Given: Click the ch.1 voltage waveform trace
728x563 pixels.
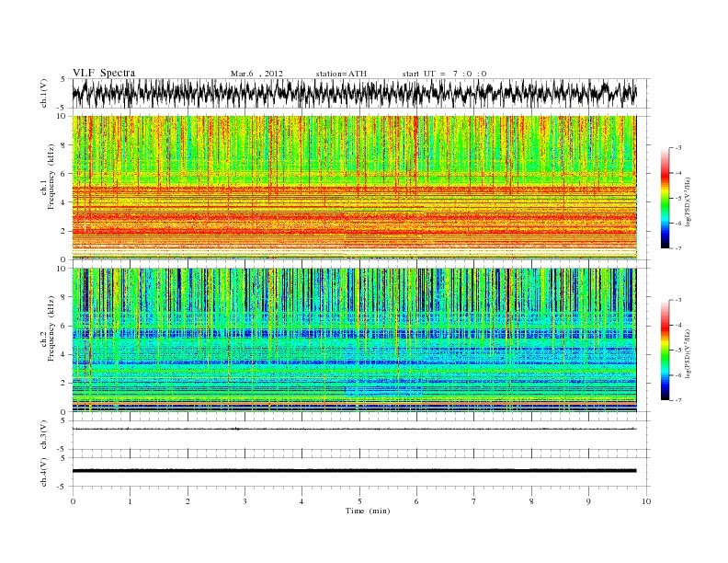Looking at the screenshot, I should coord(354,93).
